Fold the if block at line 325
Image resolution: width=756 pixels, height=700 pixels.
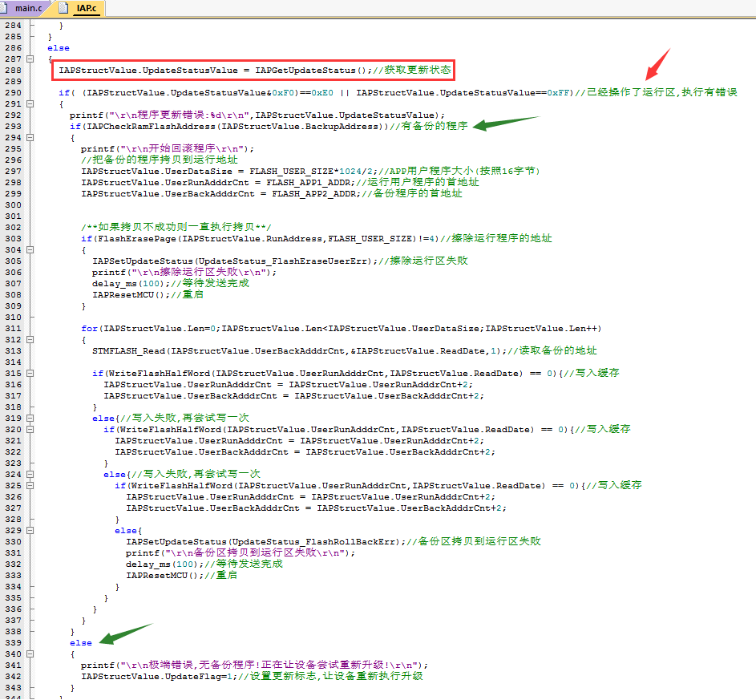[x=30, y=486]
